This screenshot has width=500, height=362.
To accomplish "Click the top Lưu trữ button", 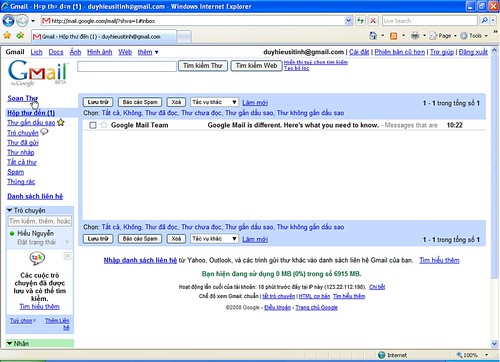I will tap(98, 102).
